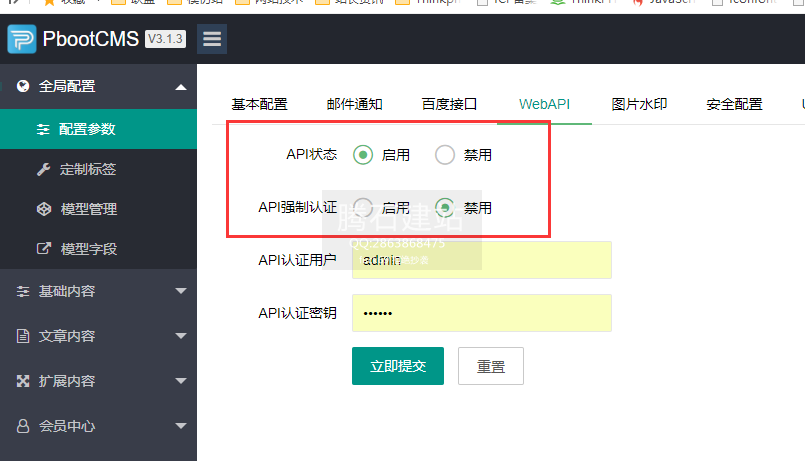Open the 图片水印 tab
This screenshot has height=461, width=805.
pos(639,104)
